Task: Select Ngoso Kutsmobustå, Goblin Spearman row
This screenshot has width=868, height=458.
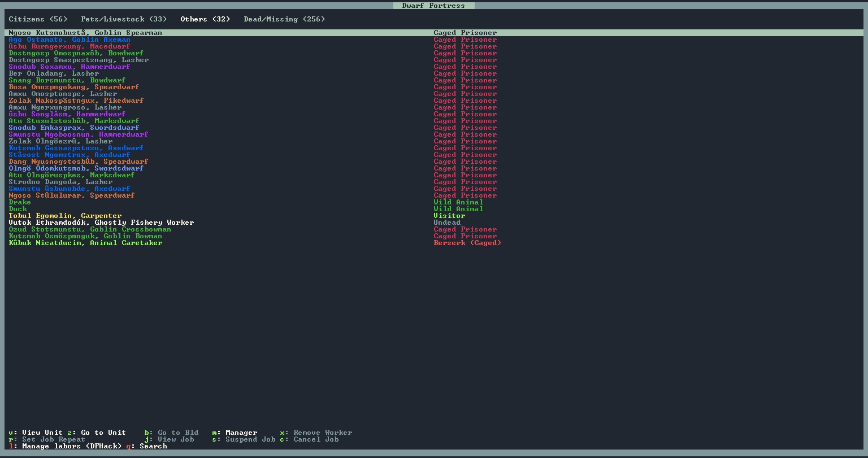Action: tap(85, 33)
